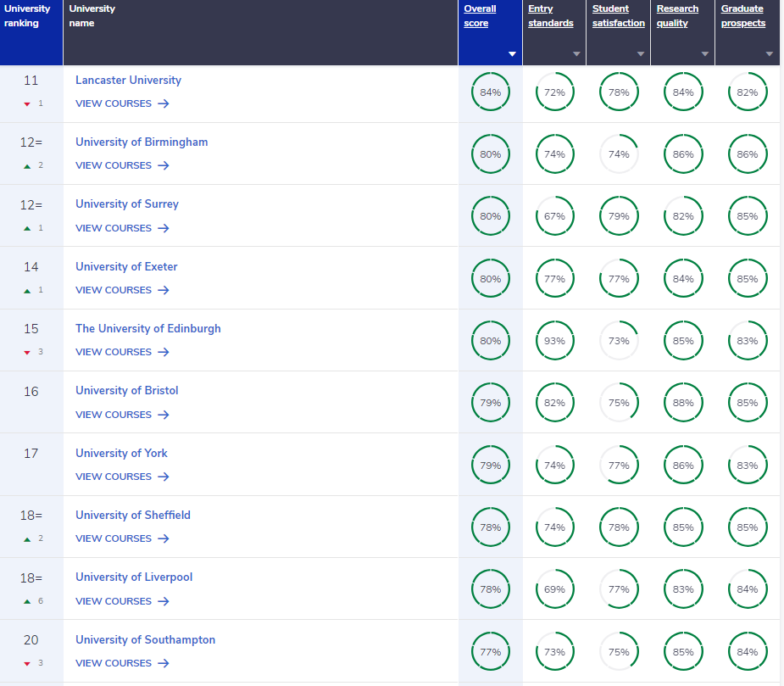Click York's 83% graduate prospects ring

pyautogui.click(x=748, y=466)
